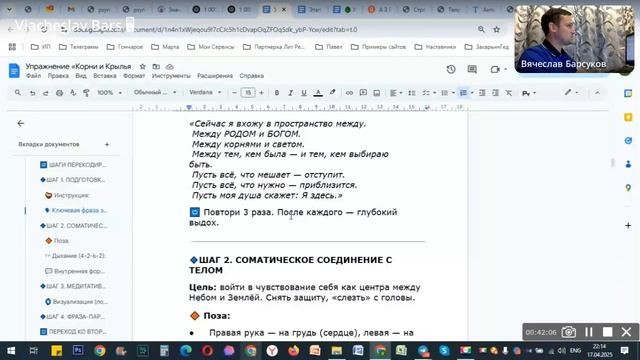The image size is (640, 360).
Task: Add a new document tab
Action: pyautogui.click(x=107, y=144)
